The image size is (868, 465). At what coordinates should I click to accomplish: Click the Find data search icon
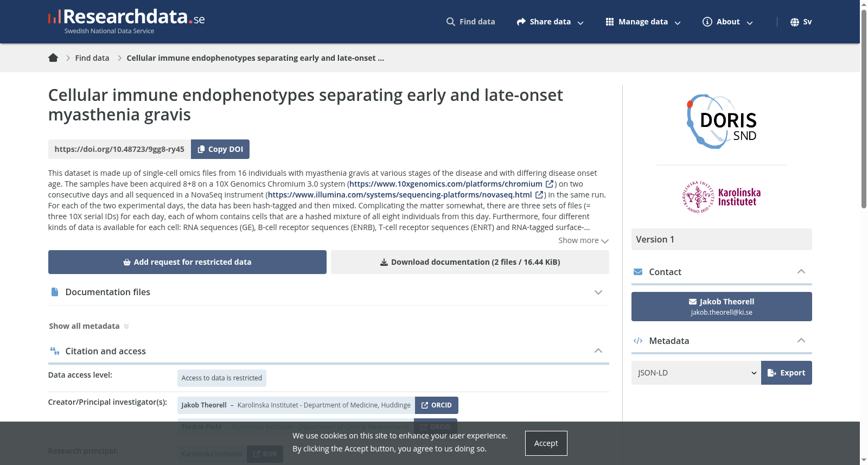(x=451, y=22)
